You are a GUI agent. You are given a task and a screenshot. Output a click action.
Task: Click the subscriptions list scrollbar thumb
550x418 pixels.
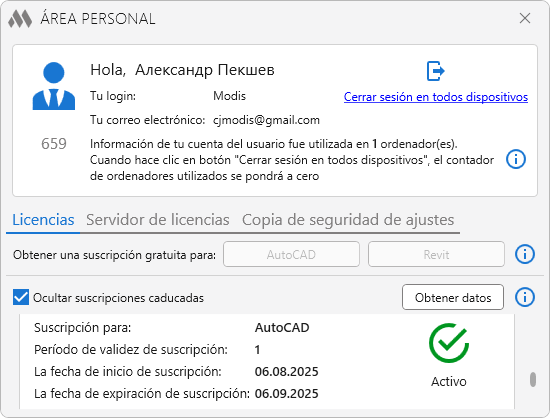tap(533, 379)
